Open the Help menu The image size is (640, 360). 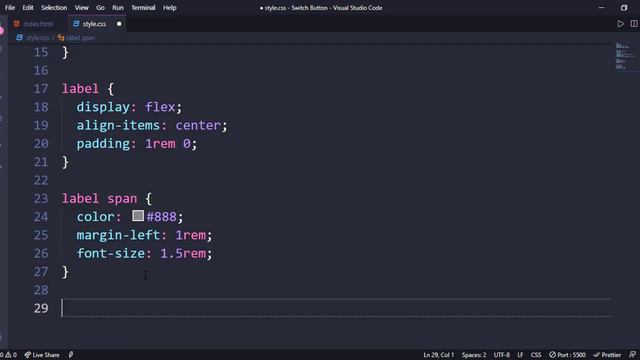coord(169,8)
